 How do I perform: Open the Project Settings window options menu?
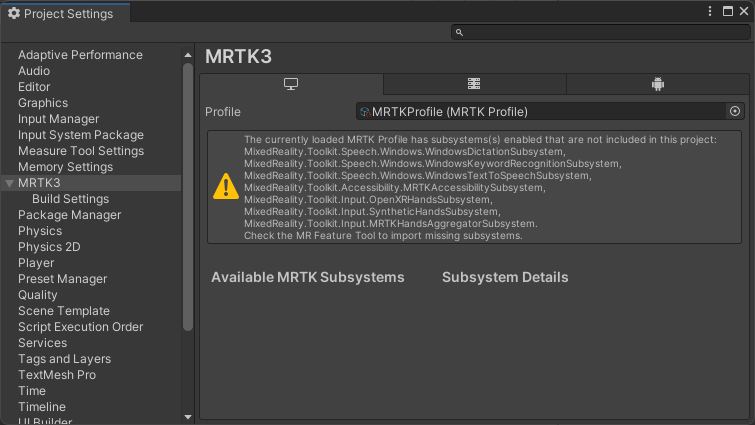(x=710, y=11)
